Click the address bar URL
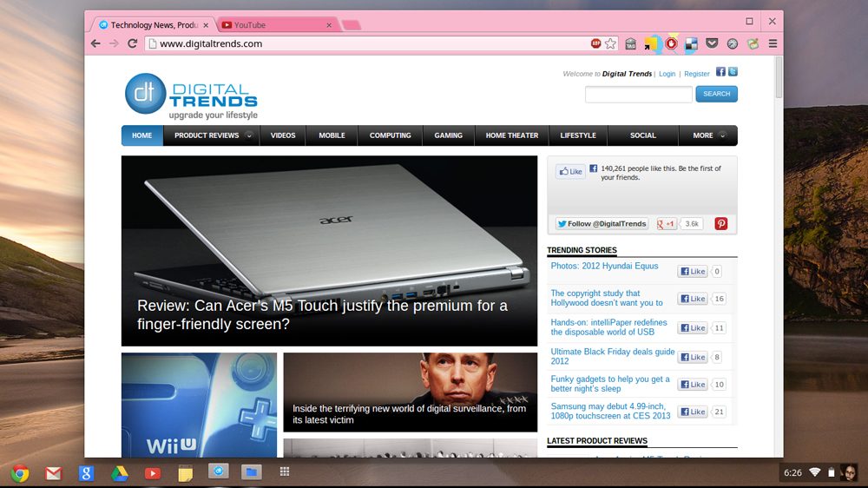This screenshot has width=868, height=488. coord(211,43)
